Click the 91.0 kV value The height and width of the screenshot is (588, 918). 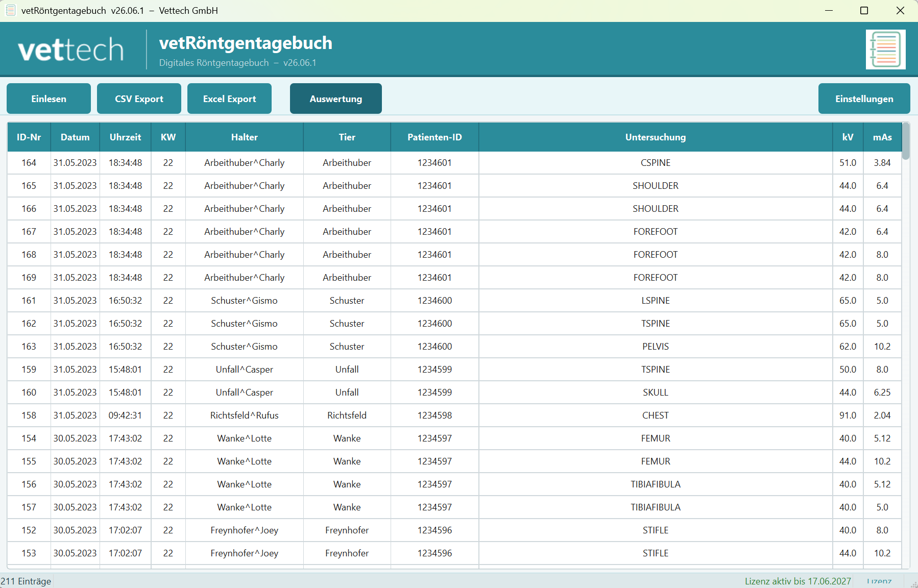click(x=848, y=415)
